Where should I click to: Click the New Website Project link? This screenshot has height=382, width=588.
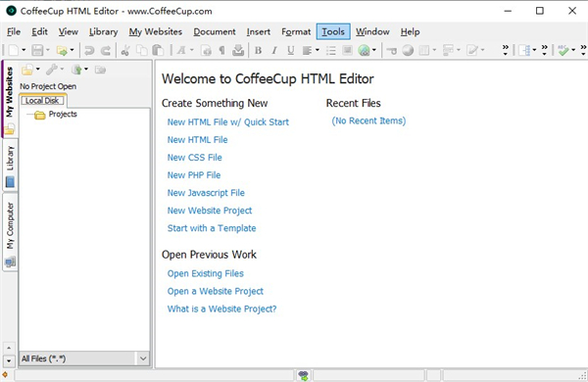210,211
